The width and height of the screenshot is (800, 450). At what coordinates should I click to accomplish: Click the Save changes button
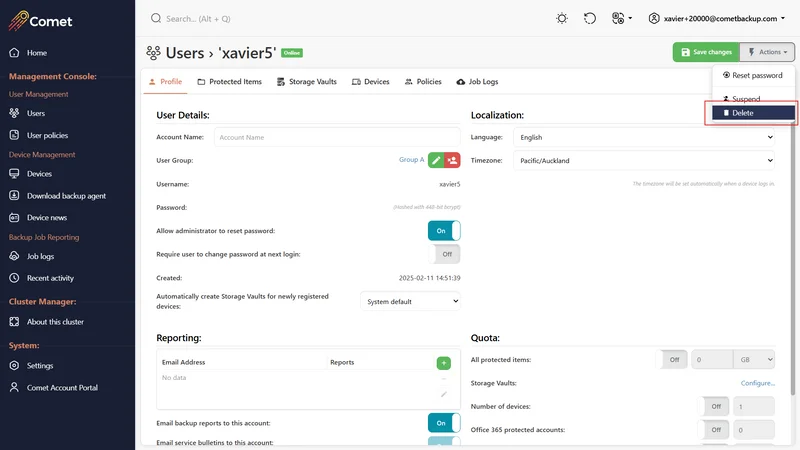(706, 52)
